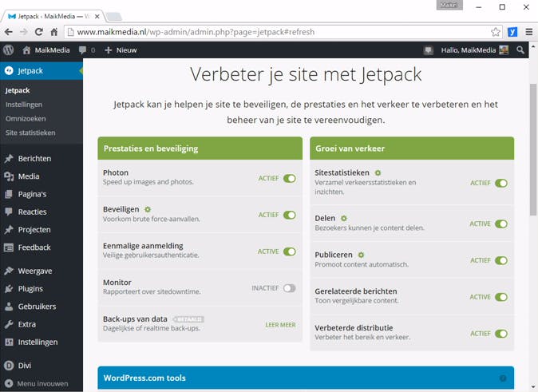The image size is (538, 392).
Task: Open the Chrome hamburger menu
Action: tap(528, 32)
